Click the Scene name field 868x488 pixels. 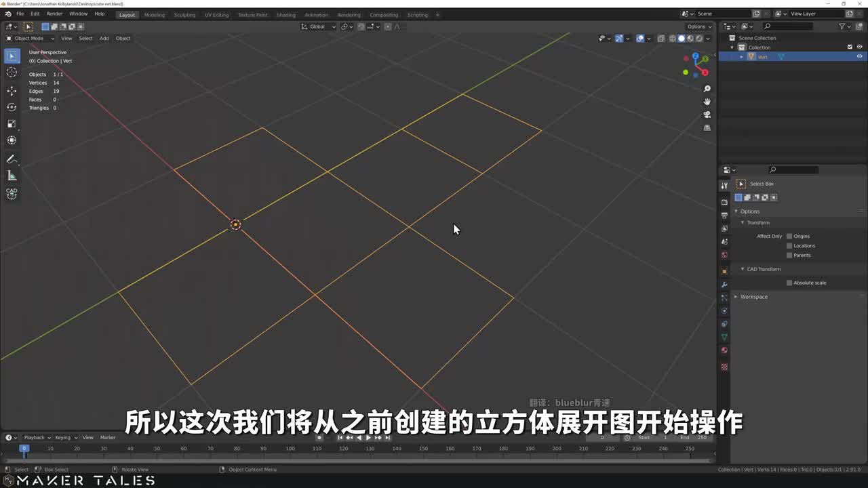click(x=723, y=14)
